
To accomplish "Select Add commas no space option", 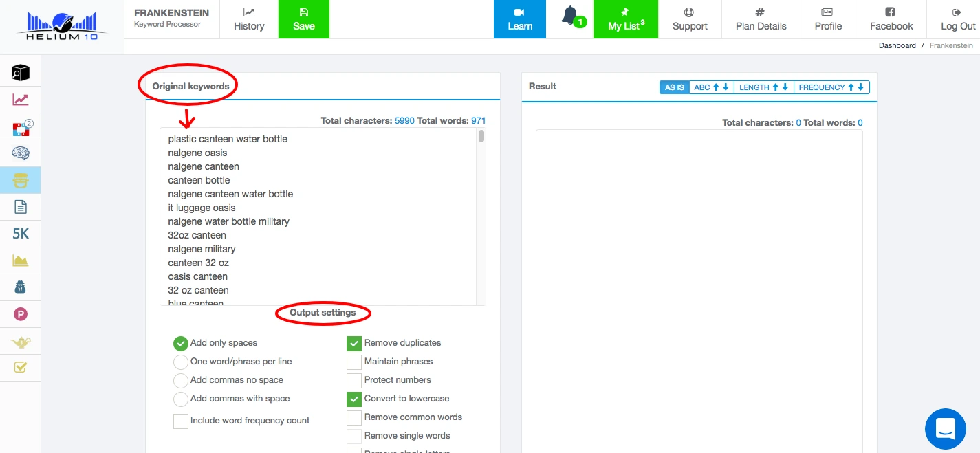I will pos(181,380).
